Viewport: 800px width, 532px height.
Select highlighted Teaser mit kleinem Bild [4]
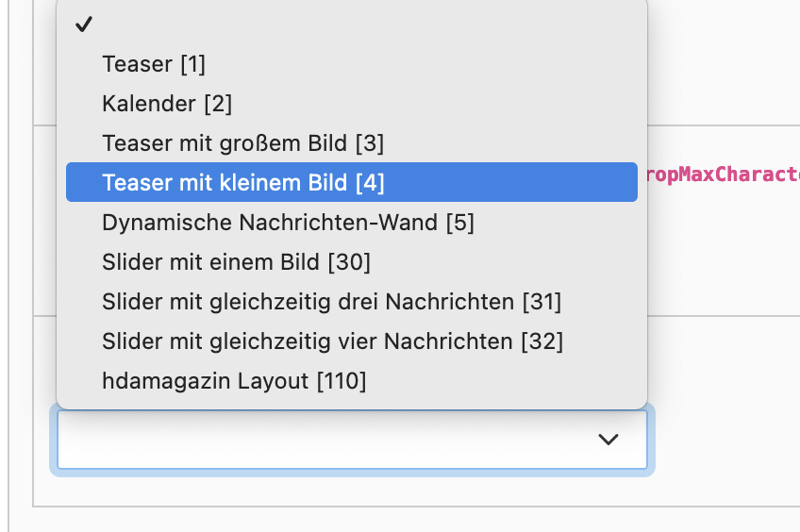click(352, 182)
